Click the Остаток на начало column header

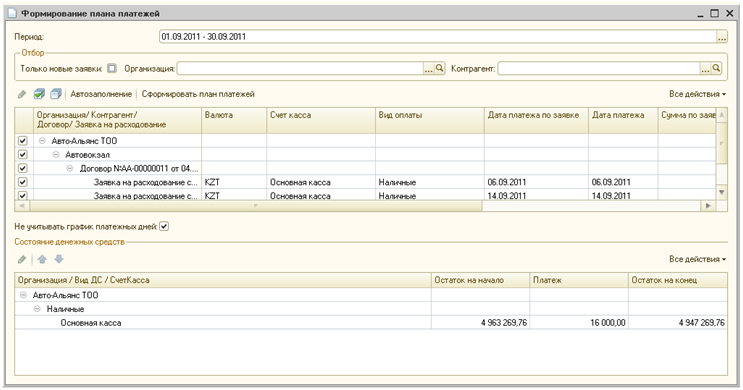[x=480, y=280]
